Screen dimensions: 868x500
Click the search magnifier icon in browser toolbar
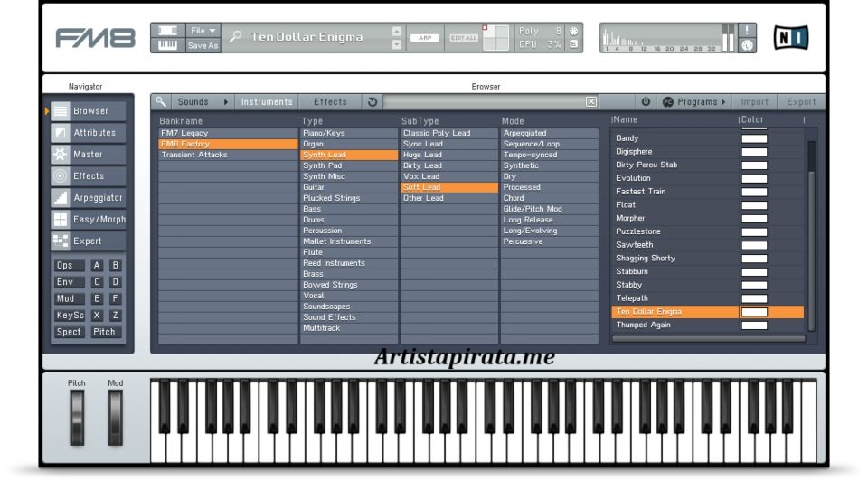coord(161,102)
